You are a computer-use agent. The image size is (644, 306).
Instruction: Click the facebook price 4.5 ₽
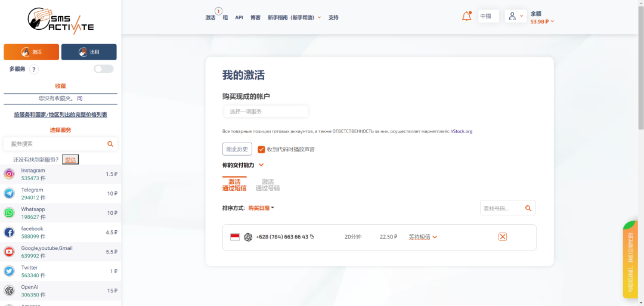coord(112,233)
